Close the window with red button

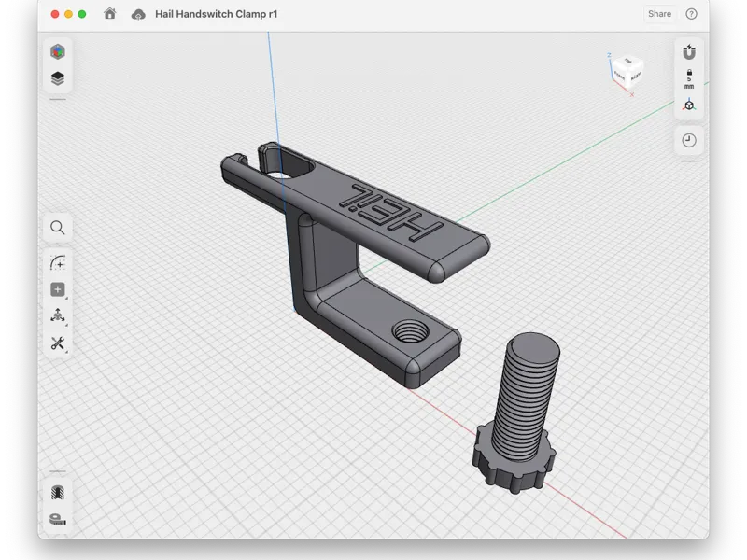point(55,14)
